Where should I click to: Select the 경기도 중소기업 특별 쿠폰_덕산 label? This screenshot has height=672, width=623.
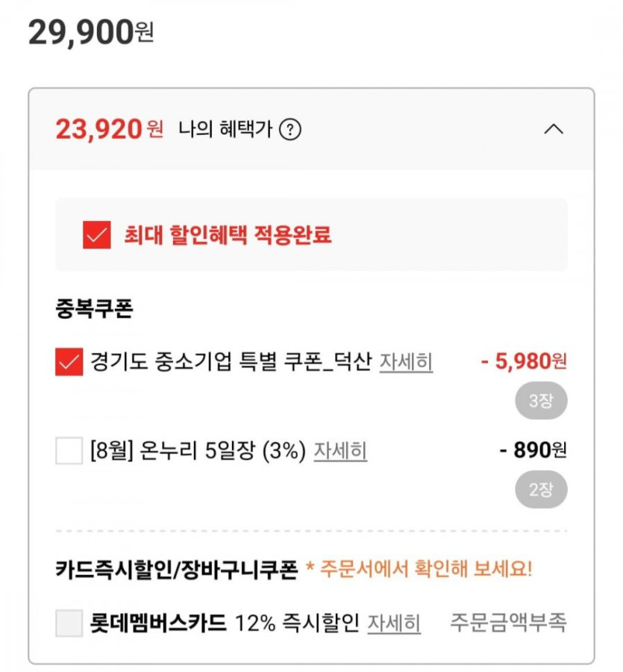pyautogui.click(x=231, y=362)
